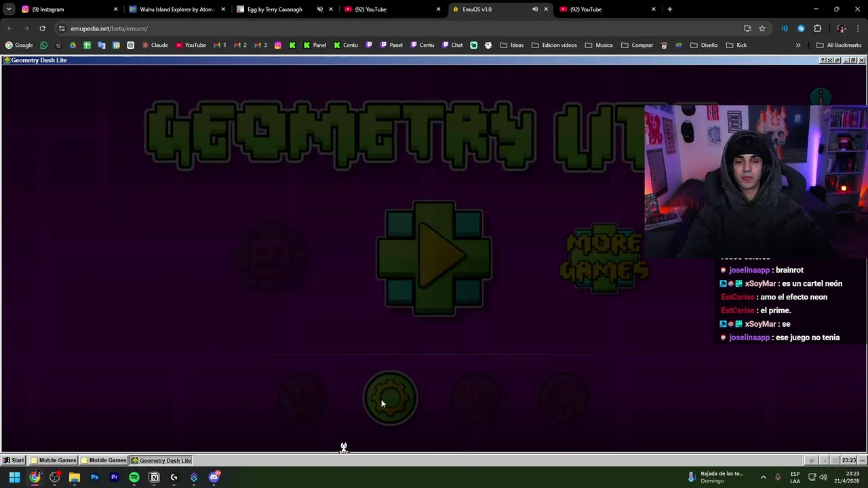Open the All Bookmarks folder
Screen dimensions: 868x488
839,45
